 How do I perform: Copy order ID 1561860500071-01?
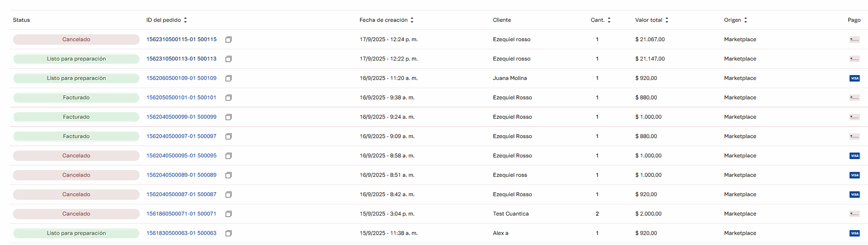[228, 214]
